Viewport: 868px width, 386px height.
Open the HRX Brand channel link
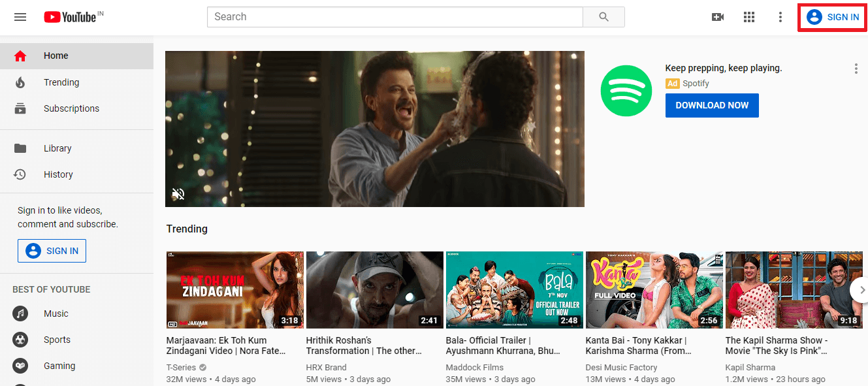pyautogui.click(x=326, y=367)
